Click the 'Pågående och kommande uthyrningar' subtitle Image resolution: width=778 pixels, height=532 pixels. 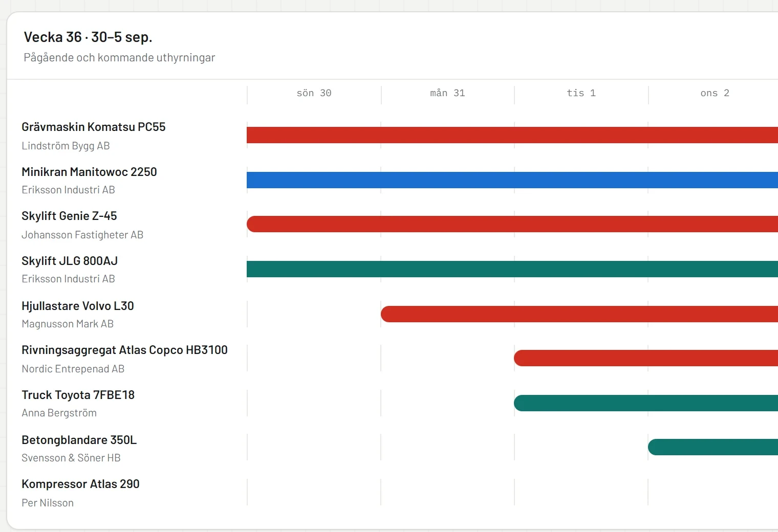(x=119, y=57)
